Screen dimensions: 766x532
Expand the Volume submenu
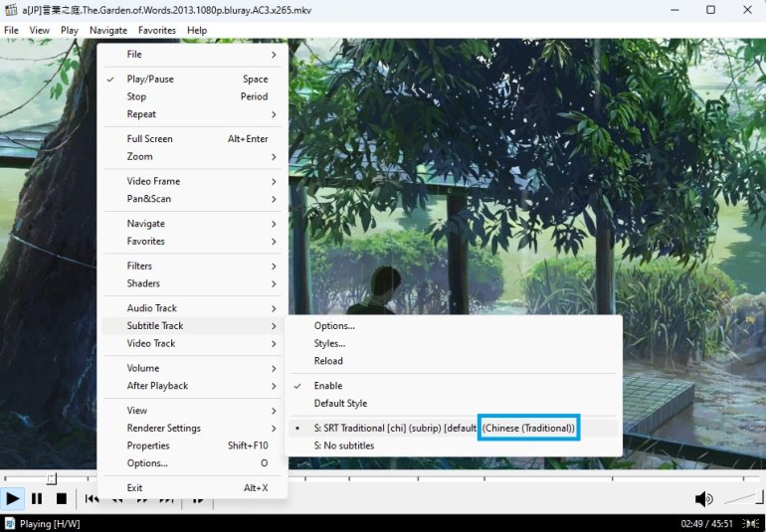tap(192, 368)
